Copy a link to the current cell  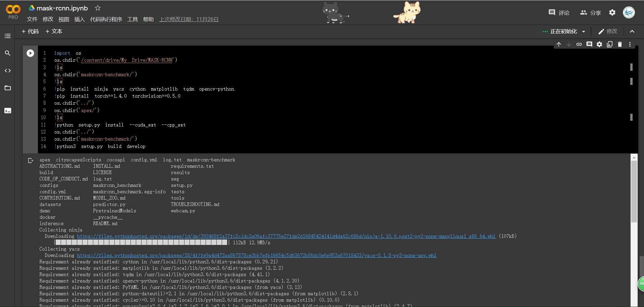(x=579, y=44)
